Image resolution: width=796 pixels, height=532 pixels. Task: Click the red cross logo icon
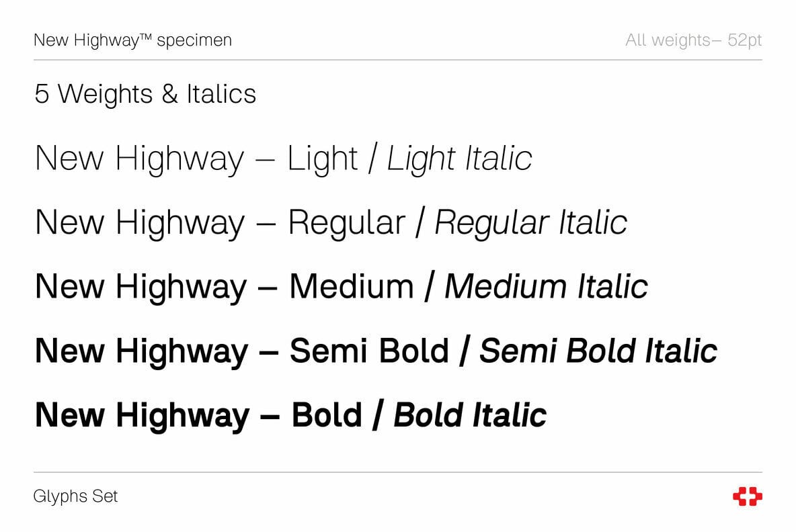(x=747, y=497)
